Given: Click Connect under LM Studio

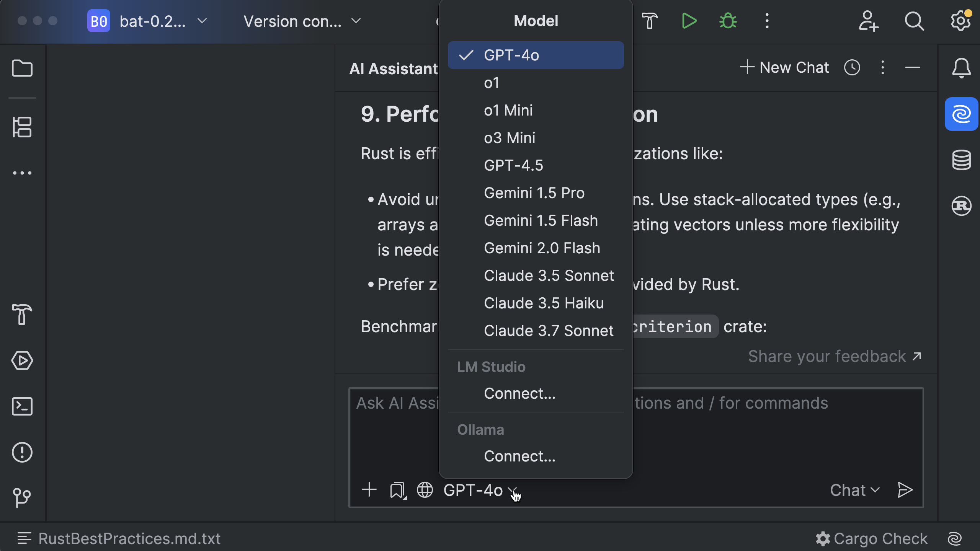Looking at the screenshot, I should [x=519, y=394].
